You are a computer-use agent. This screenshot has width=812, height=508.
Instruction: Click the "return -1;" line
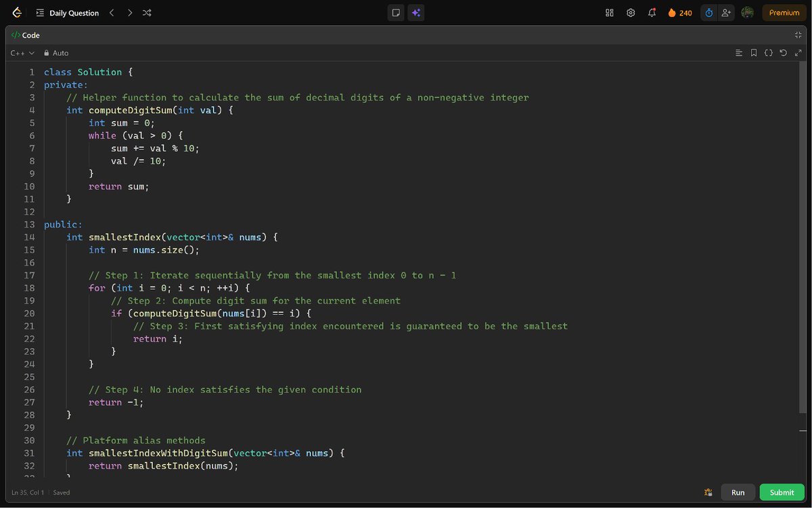click(x=116, y=402)
